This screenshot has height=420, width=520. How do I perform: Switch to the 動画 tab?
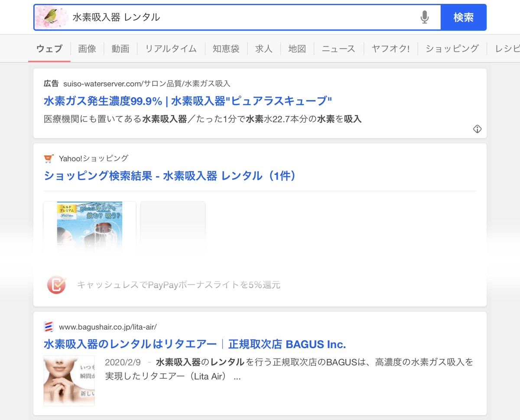tap(120, 48)
